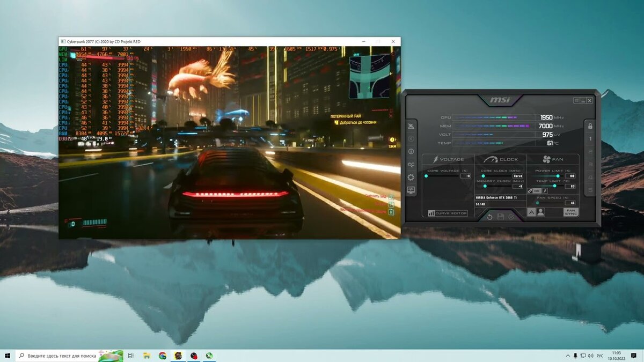This screenshot has height=362, width=644.
Task: Click the Cyberpunk 2077 window title bar
Action: (230, 41)
